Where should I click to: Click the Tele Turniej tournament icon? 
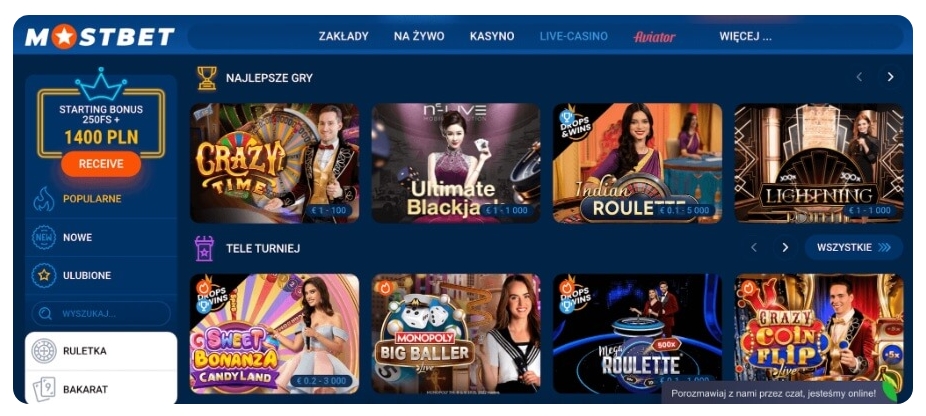204,248
